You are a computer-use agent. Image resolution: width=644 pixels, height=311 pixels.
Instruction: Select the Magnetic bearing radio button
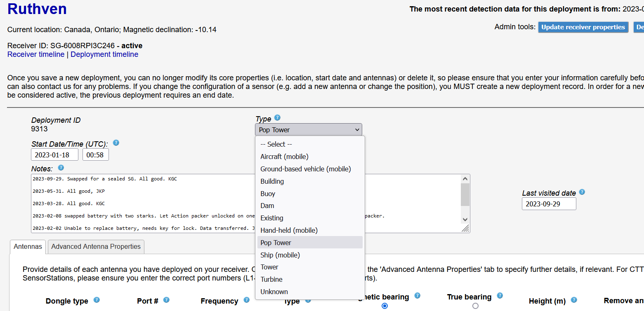tap(385, 306)
